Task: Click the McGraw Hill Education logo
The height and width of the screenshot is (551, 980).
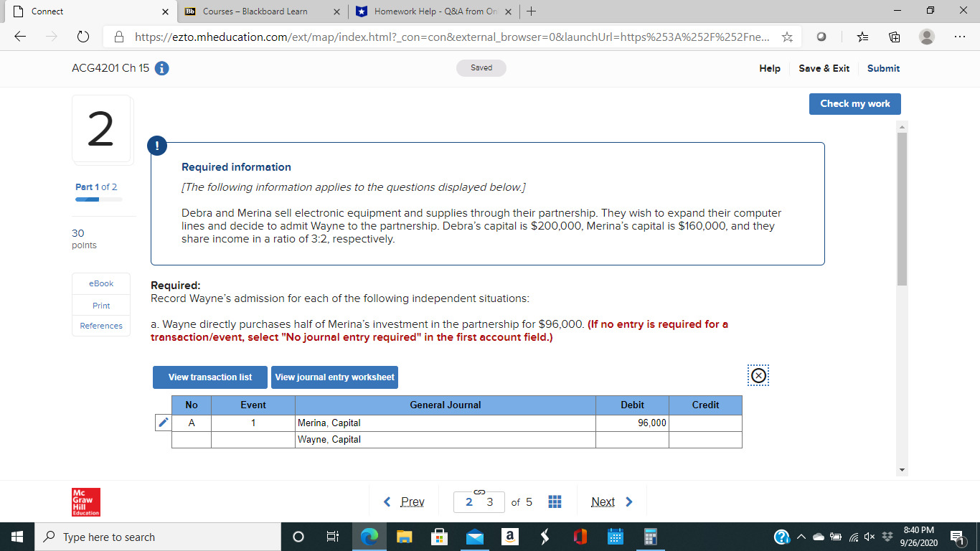Action: 85,501
